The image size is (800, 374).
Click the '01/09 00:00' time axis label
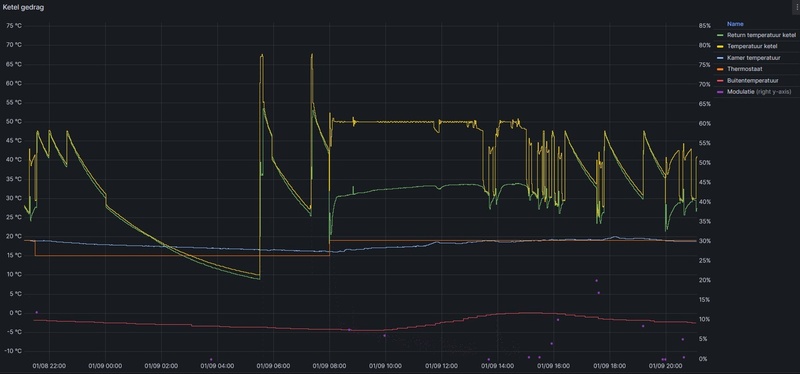105,366
